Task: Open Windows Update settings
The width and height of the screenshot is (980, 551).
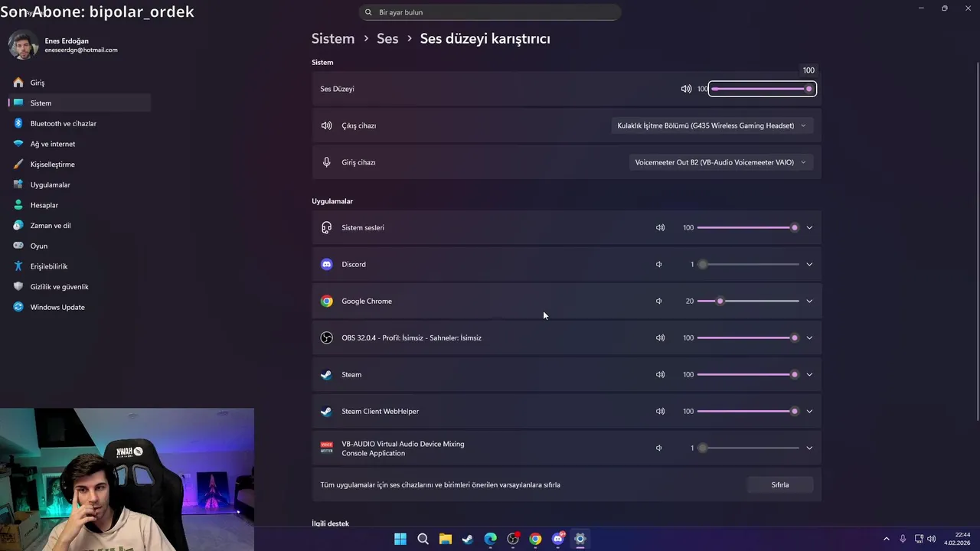Action: pyautogui.click(x=79, y=307)
